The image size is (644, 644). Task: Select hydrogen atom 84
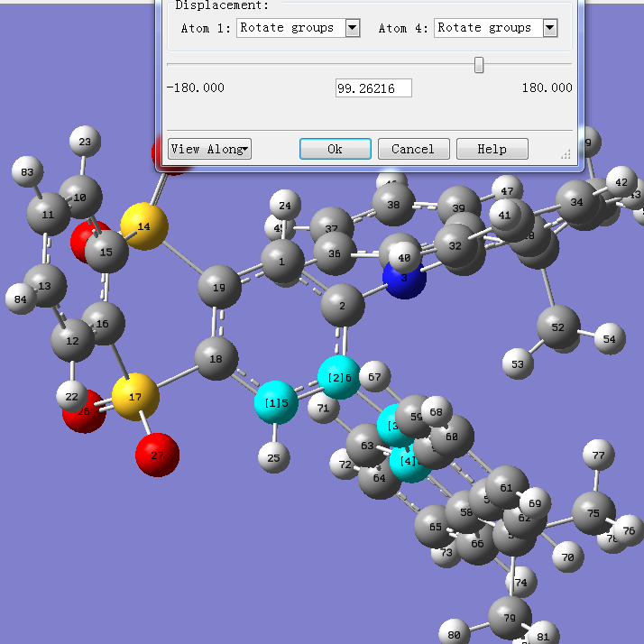[x=21, y=299]
